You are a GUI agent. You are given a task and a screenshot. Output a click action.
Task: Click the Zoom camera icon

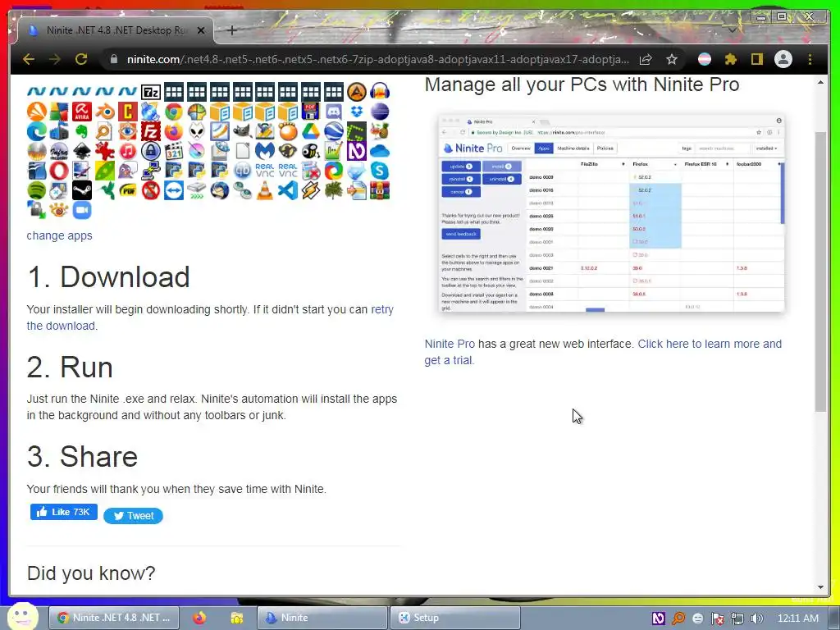(x=82, y=210)
